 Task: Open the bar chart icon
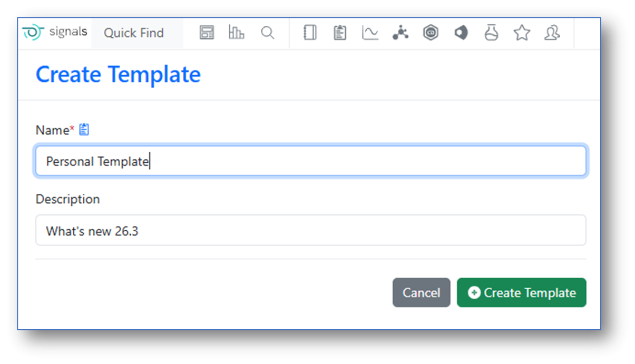[x=237, y=33]
